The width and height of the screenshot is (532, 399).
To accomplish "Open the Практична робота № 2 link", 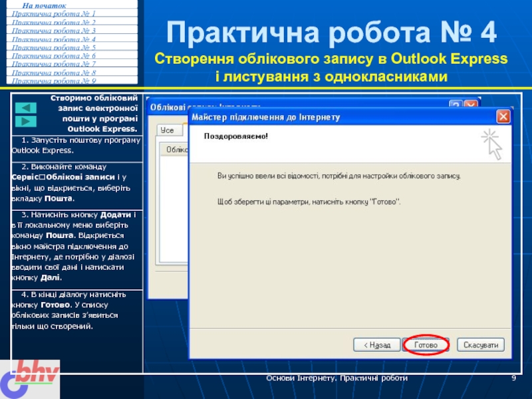I will coord(54,23).
